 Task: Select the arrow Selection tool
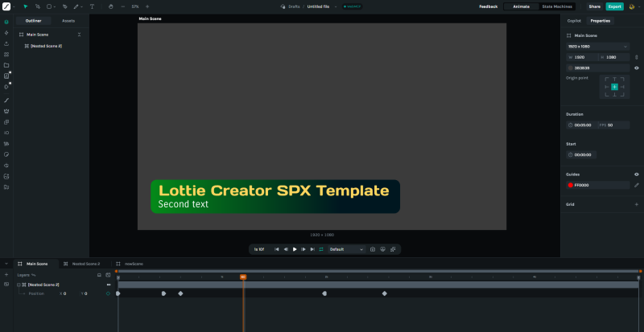26,6
